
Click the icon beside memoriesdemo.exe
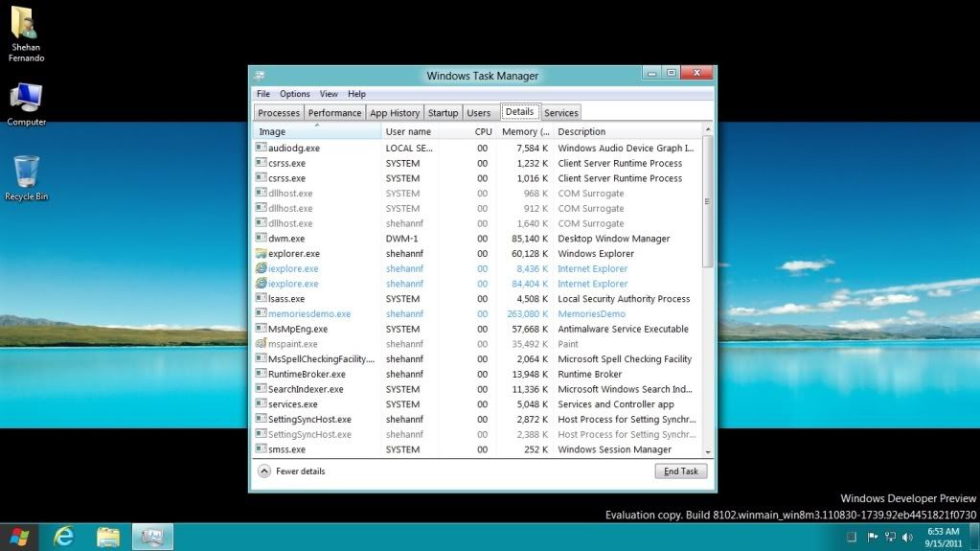point(261,313)
